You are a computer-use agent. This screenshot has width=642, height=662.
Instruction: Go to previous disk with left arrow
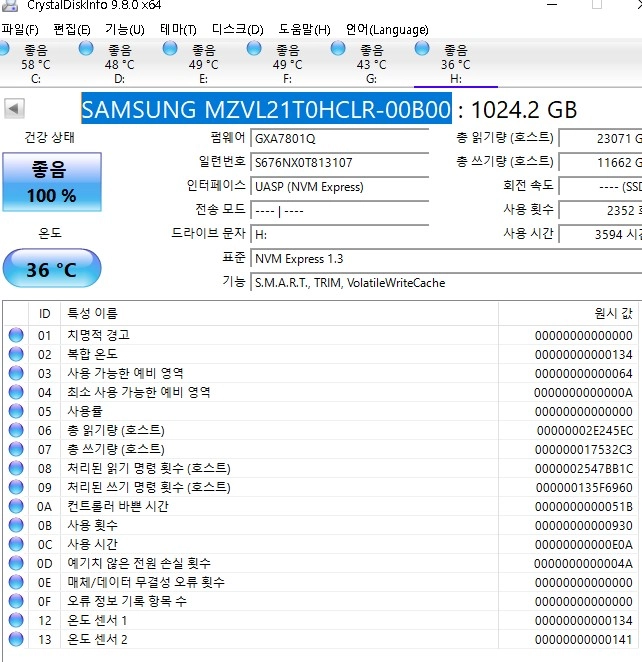coord(14,109)
